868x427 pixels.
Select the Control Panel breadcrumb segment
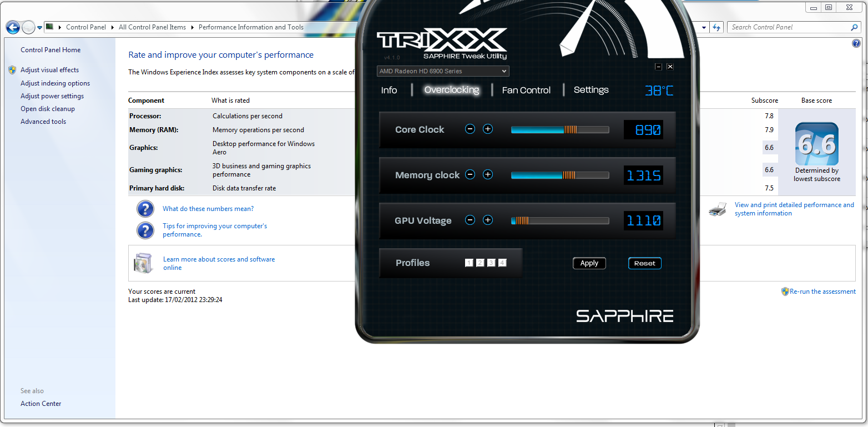(x=85, y=27)
